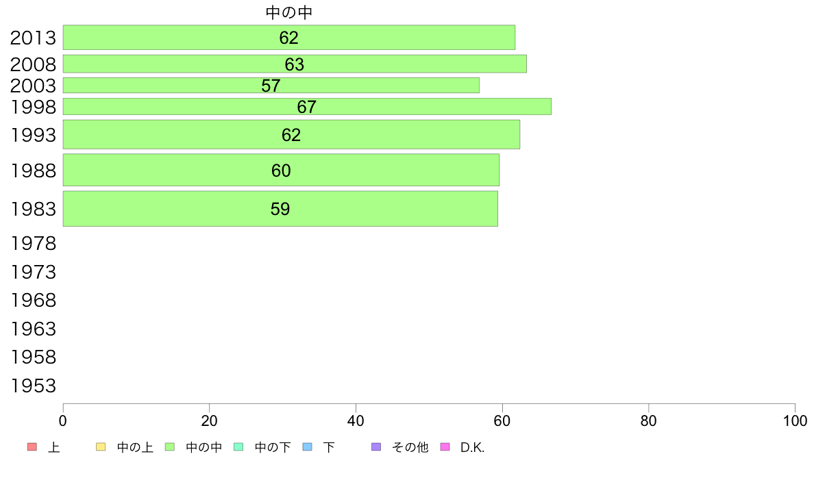The height and width of the screenshot is (504, 814).
Task: Click the purple その他 legend swatch
Action: click(x=376, y=447)
